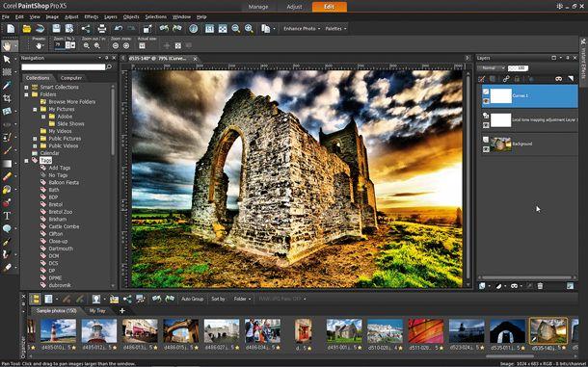The height and width of the screenshot is (367, 588).
Task: Select the lighthouse thumbnail d485-010
Action: click(58, 330)
